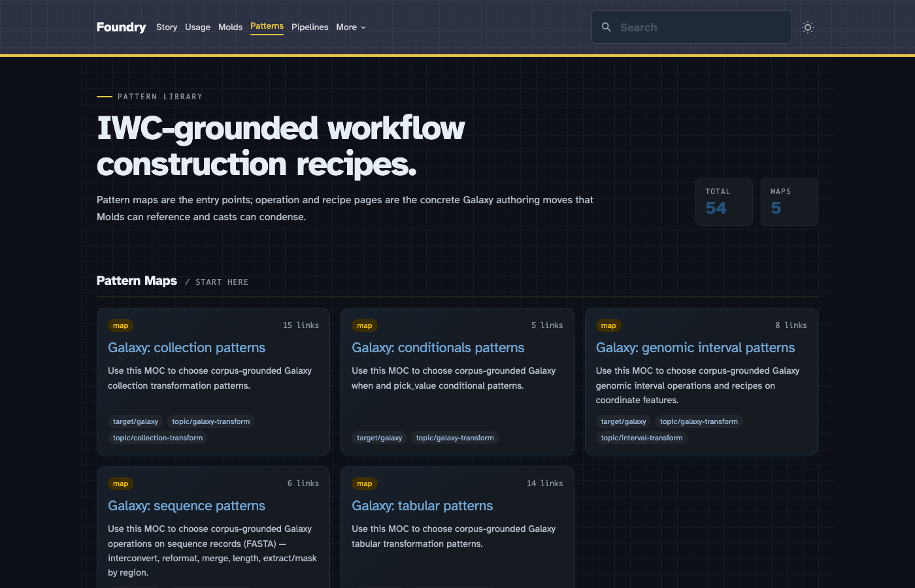Select topic/collection-transform tag
This screenshot has width=915, height=588.
click(x=158, y=438)
